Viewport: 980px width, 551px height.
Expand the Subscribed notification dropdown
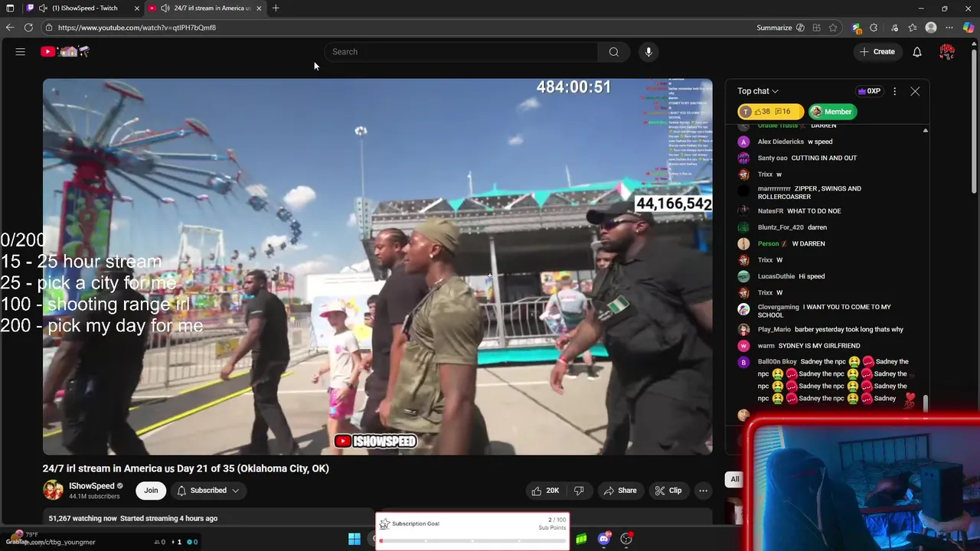click(208, 491)
